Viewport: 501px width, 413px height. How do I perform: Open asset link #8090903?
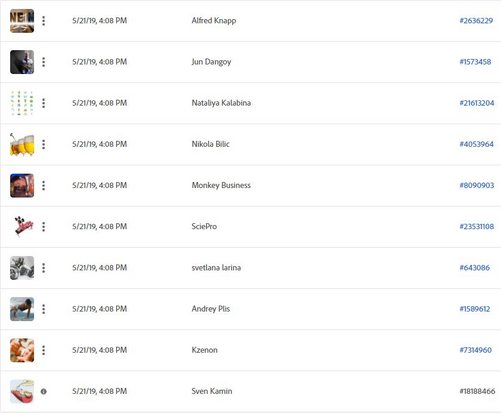(477, 185)
